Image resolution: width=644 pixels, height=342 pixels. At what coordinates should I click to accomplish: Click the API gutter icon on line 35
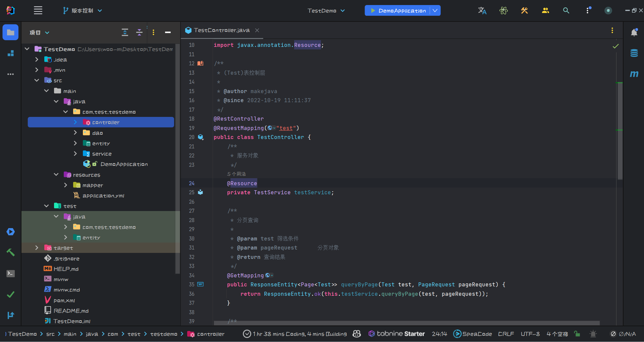201,284
